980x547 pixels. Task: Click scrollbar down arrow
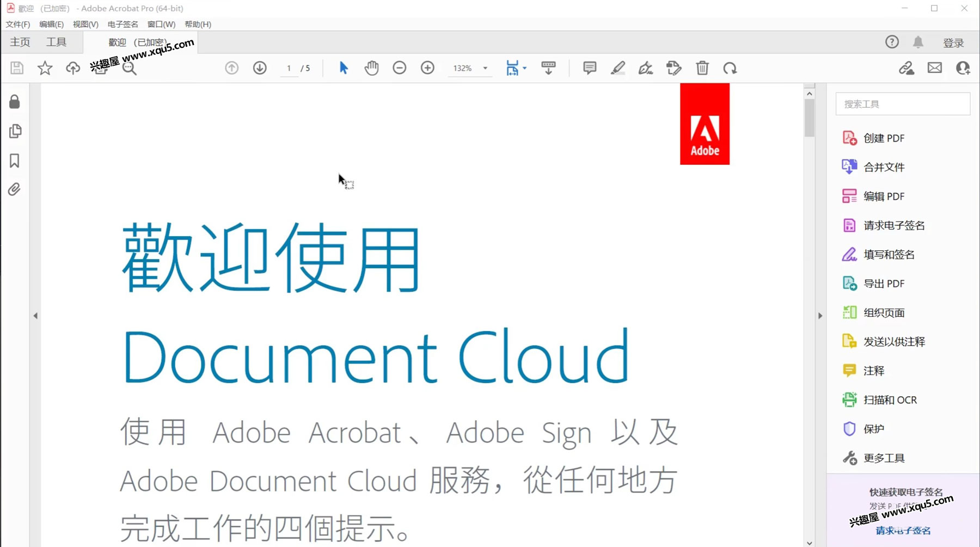click(810, 542)
